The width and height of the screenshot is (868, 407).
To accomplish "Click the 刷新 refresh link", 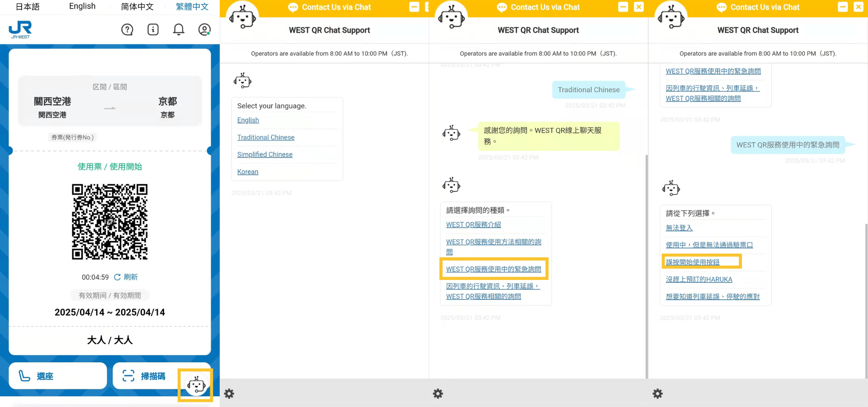I will (126, 277).
